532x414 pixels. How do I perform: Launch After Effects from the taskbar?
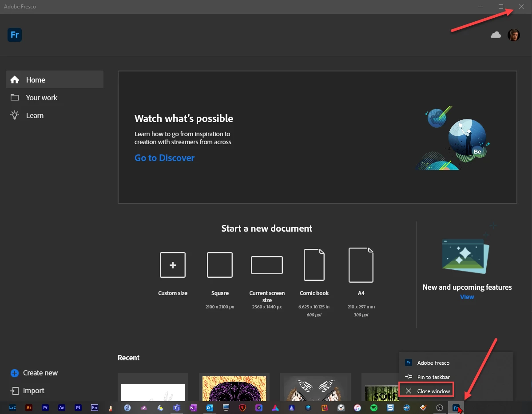click(61, 408)
